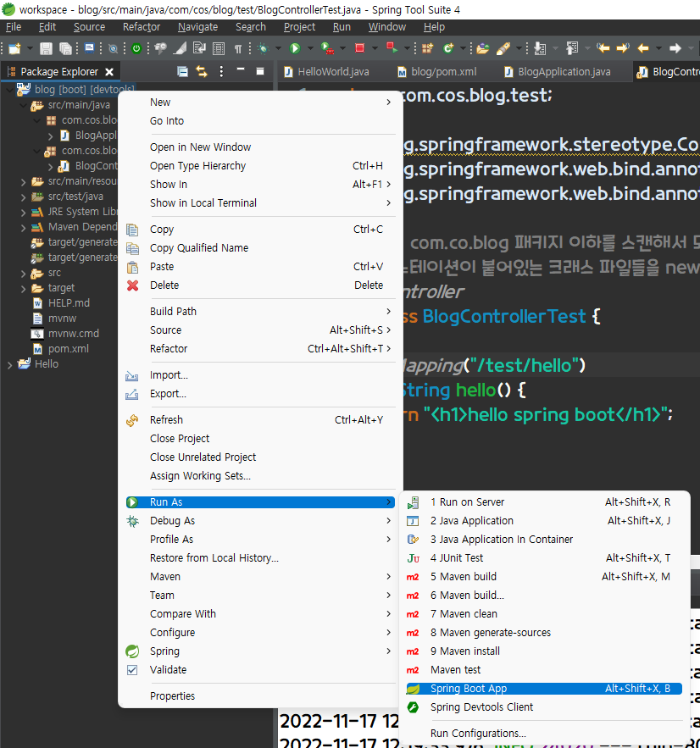Click the green Boot Dashboard power icon
The width and height of the screenshot is (700, 748).
coord(136,48)
